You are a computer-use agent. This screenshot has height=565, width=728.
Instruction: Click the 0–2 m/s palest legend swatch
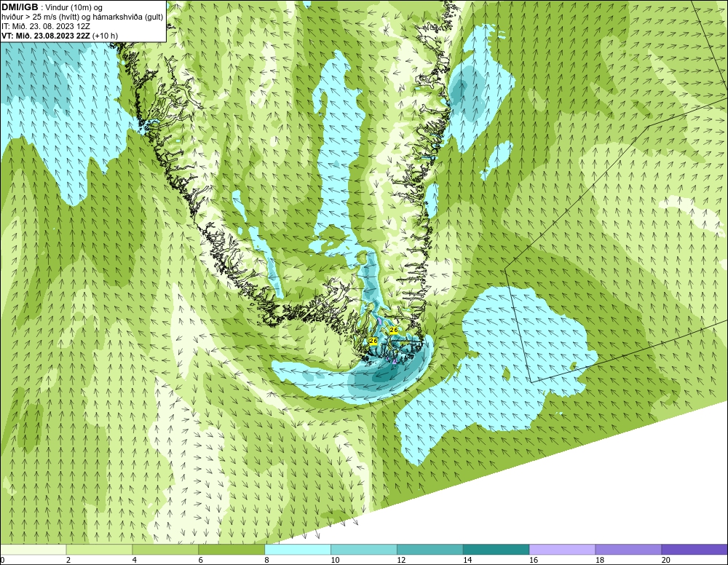33,550
